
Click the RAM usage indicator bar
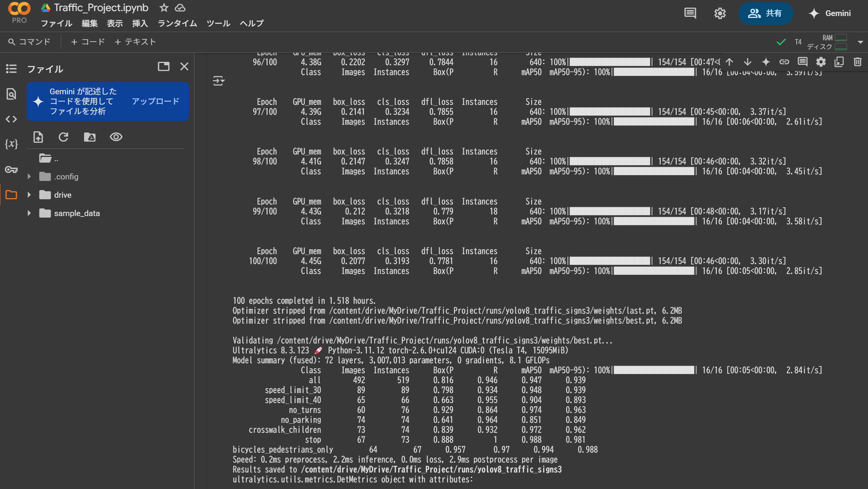coord(840,37)
